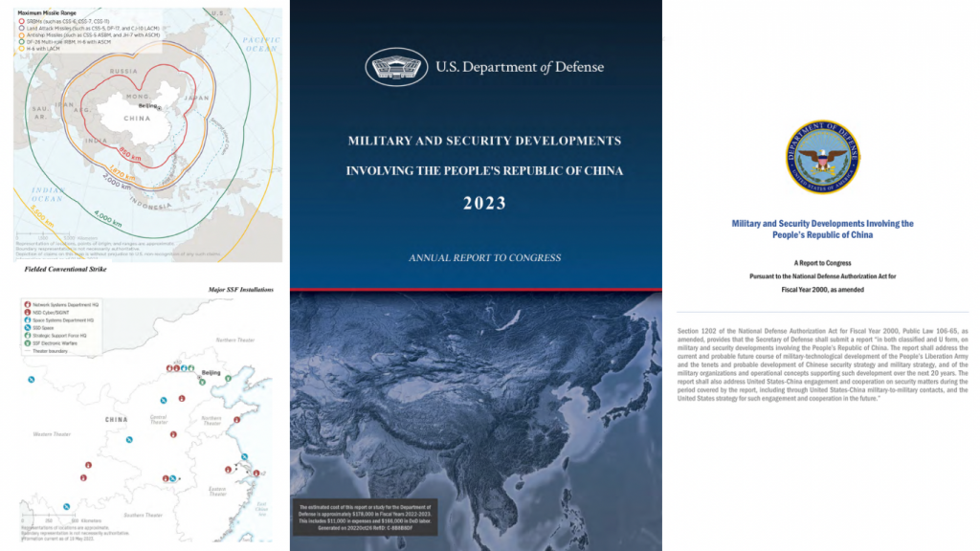Click the 'INDIAN OCEAN' label

coord(47,194)
